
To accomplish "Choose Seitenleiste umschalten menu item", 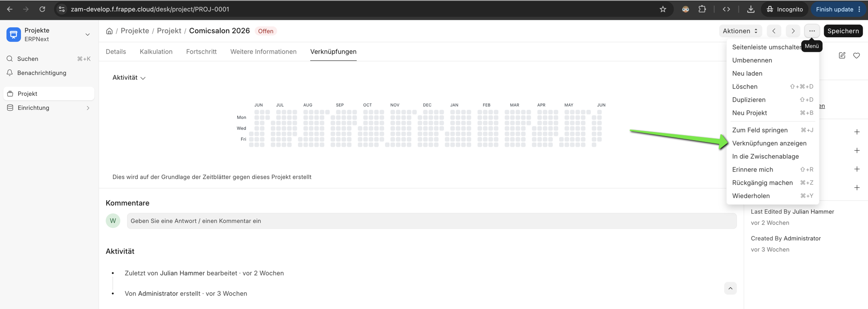I will [772, 47].
